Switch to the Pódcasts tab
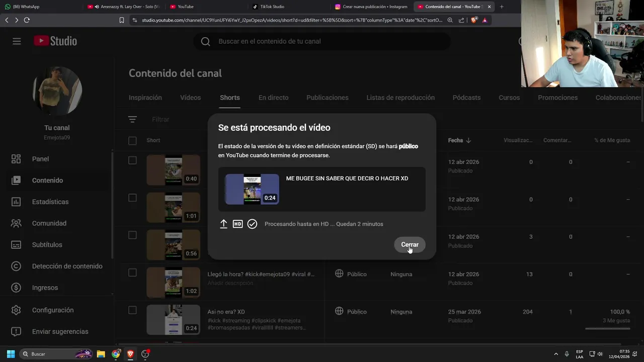 466,98
